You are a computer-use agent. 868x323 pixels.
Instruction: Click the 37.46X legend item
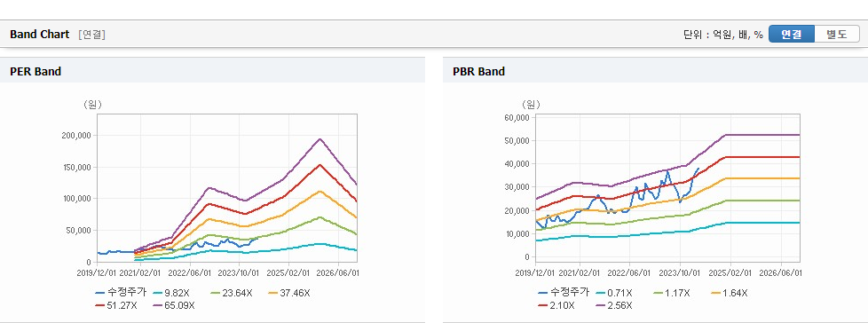[x=289, y=293]
